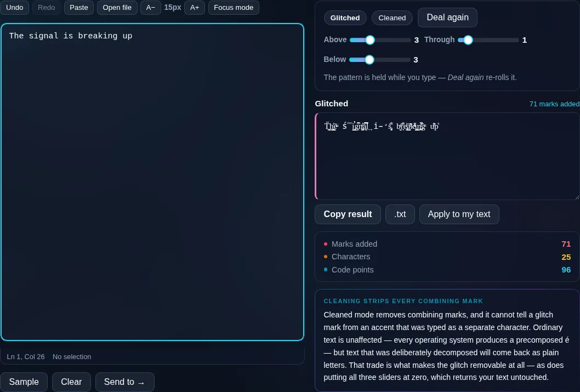Click Apply to my text
The height and width of the screenshot is (392, 580).
[459, 214]
